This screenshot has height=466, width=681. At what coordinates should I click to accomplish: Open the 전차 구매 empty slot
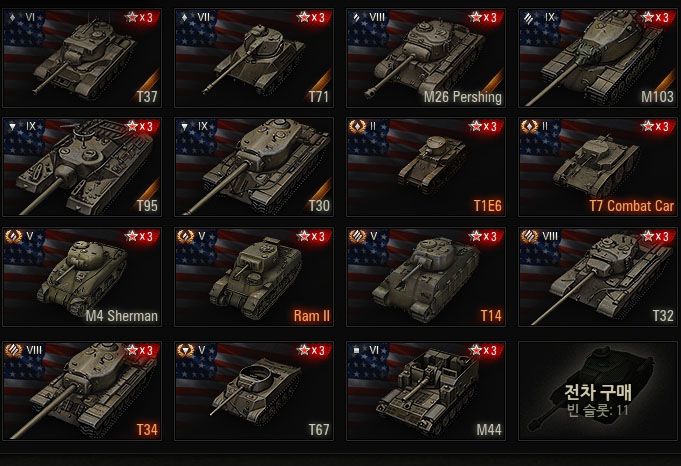click(598, 391)
